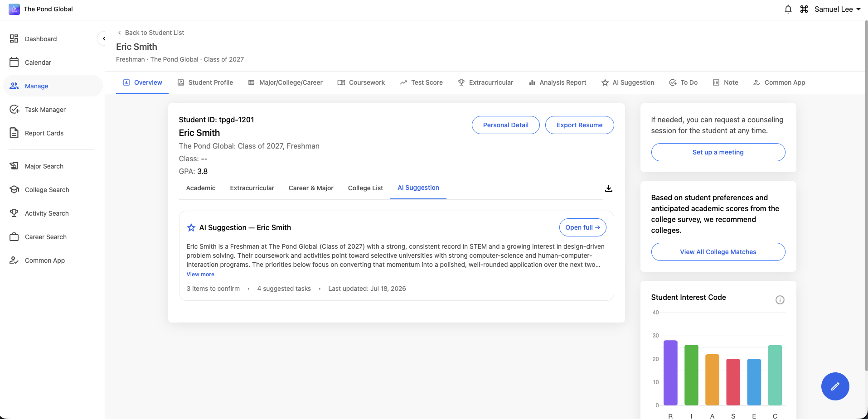Open the top Extracurricular tab with trophy icon
Viewport: 868px width, 419px height.
(x=485, y=82)
